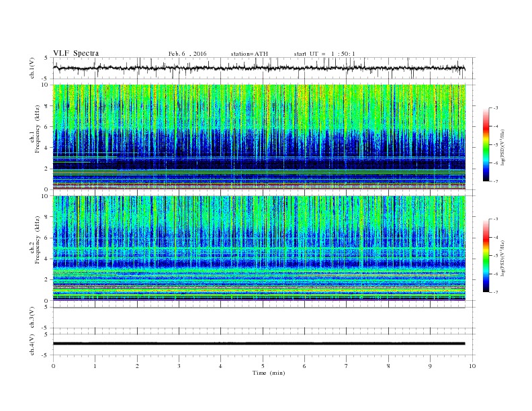Click the "6" kHz tick of ch.2 spectrogram
Viewport: 532px width, 411px height.
47,238
